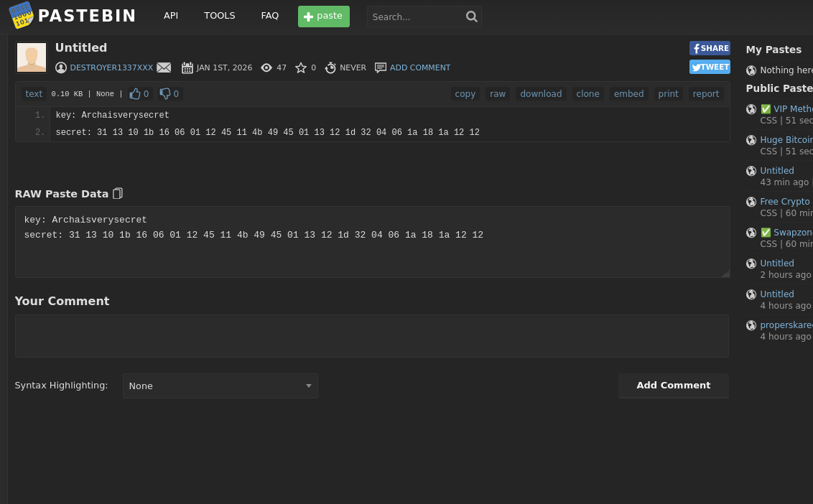The height and width of the screenshot is (504, 813).
Task: Click the thumbs up like icon
Action: (135, 94)
